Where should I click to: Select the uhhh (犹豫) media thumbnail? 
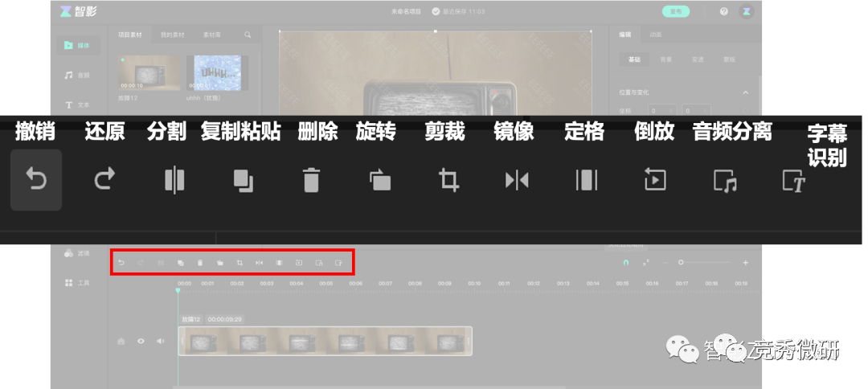point(217,73)
